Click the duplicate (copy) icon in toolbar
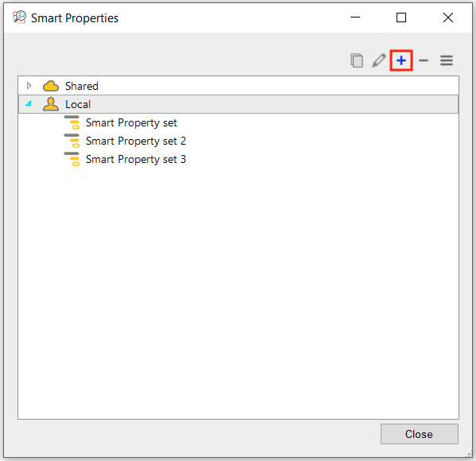 coord(357,60)
